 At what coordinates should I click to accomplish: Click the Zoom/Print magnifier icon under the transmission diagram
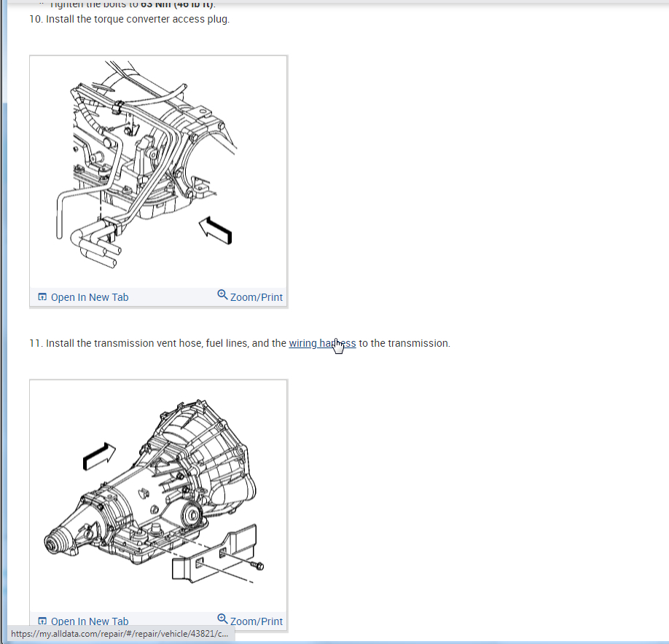[x=222, y=619]
